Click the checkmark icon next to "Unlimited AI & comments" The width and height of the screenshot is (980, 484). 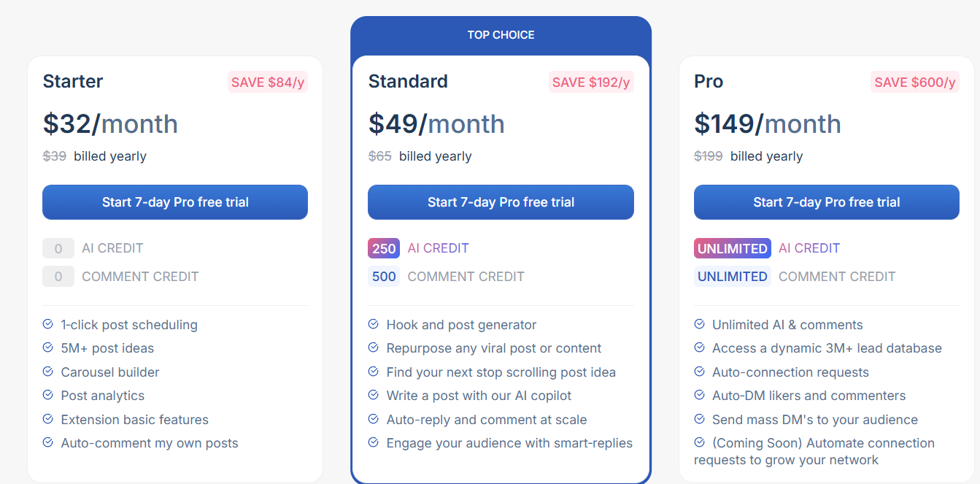[699, 324]
